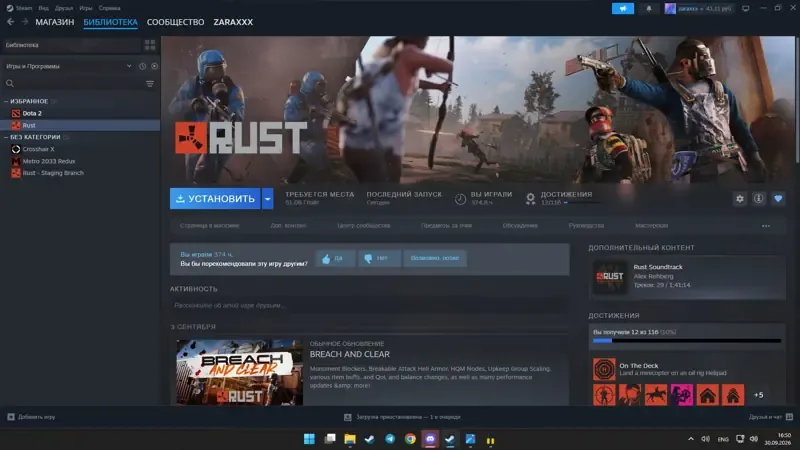Open Доп. контент link
The height and width of the screenshot is (450, 800).
288,226
